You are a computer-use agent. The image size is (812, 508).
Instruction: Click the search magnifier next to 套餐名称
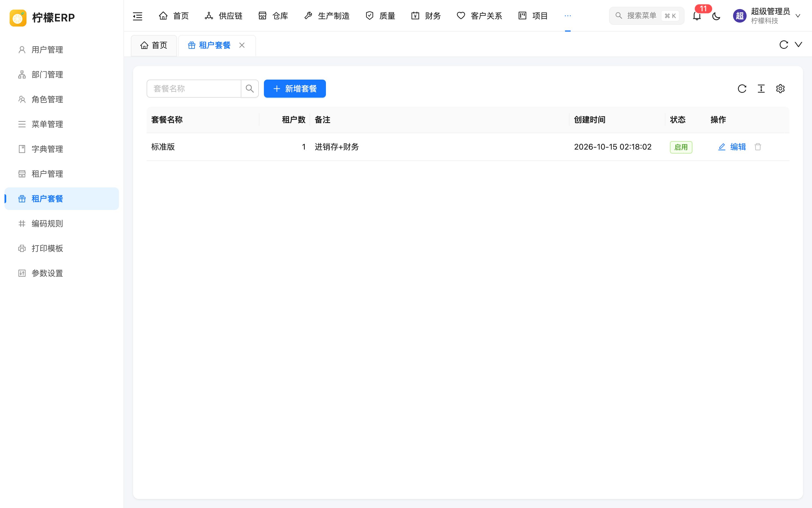(250, 89)
